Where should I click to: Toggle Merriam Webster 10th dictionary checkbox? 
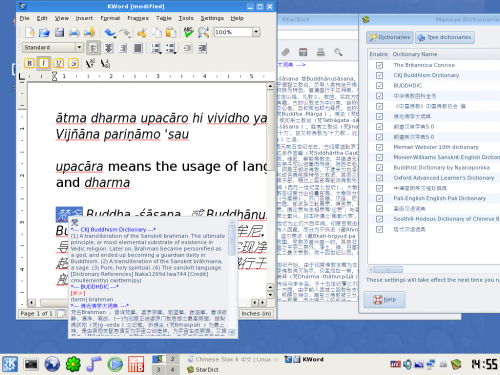tap(379, 147)
